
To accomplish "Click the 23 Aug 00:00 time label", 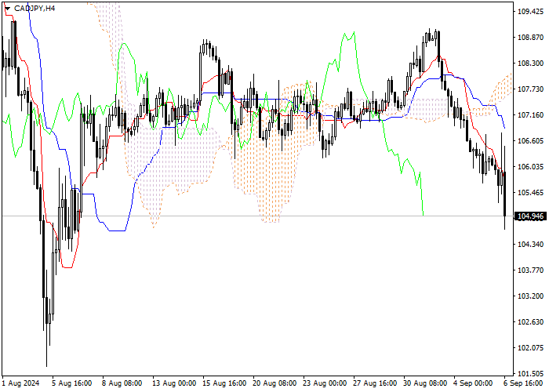I will click(325, 383).
